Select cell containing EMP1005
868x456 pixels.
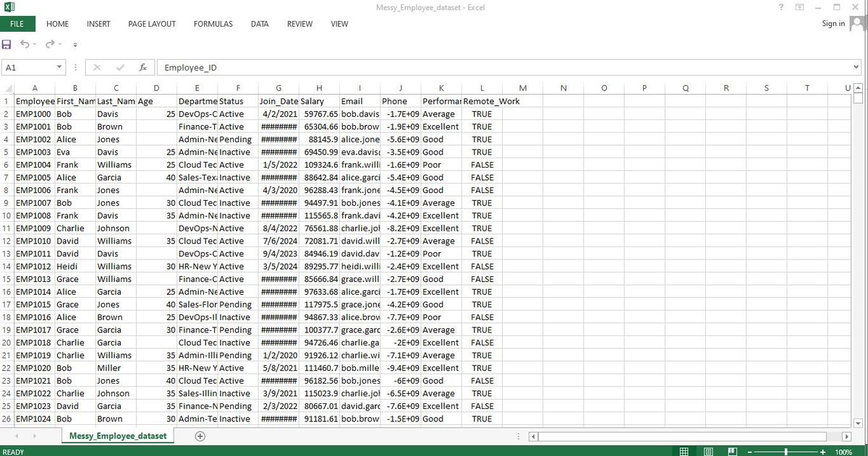click(34, 177)
